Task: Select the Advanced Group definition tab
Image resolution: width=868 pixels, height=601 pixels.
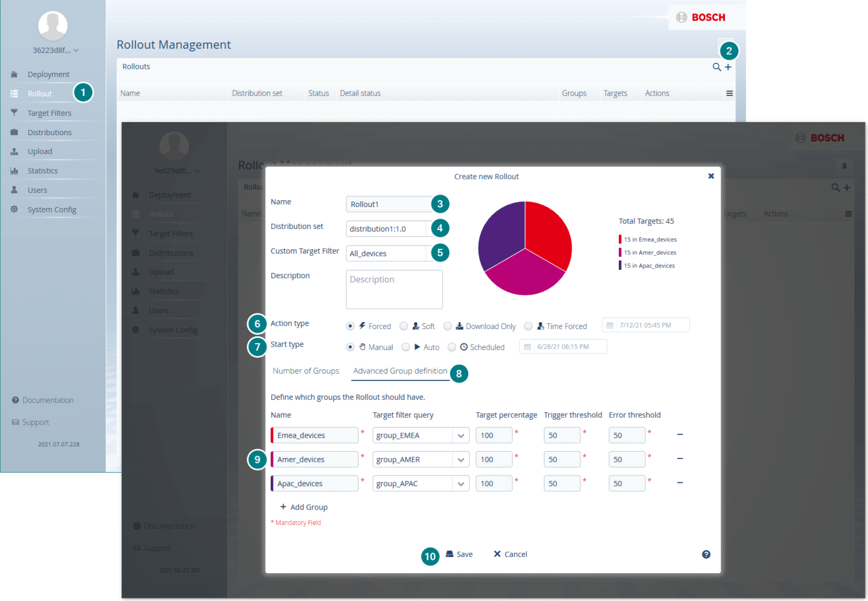Action: pyautogui.click(x=400, y=370)
